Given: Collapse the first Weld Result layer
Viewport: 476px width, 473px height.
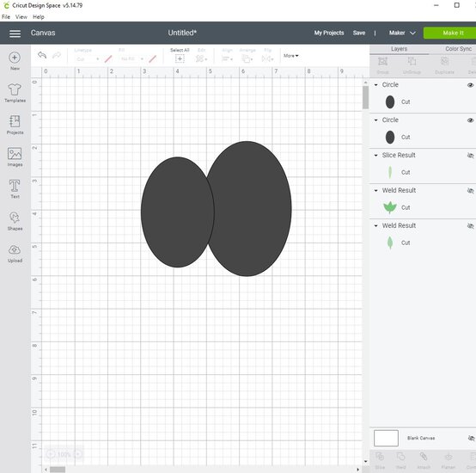Looking at the screenshot, I should pos(375,191).
